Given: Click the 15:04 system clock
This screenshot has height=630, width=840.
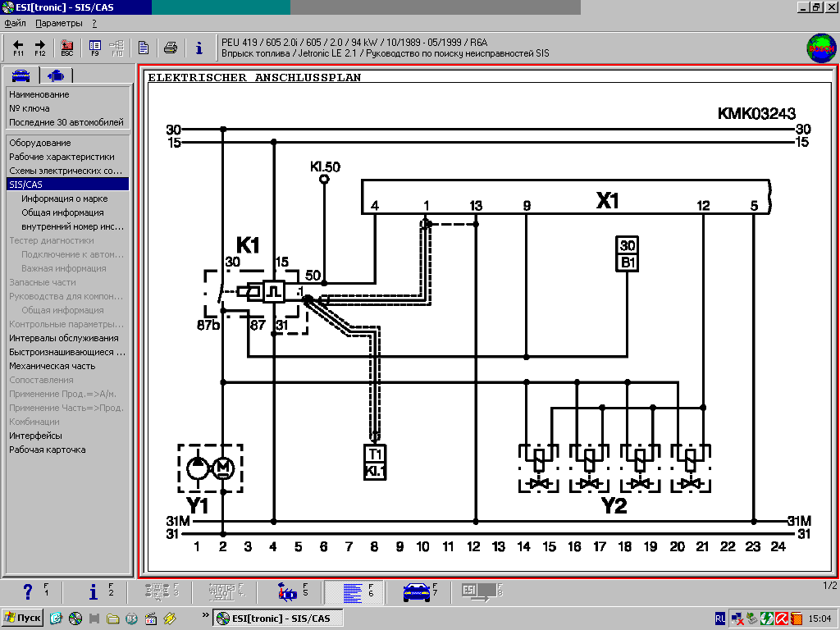Looking at the screenshot, I should point(819,619).
